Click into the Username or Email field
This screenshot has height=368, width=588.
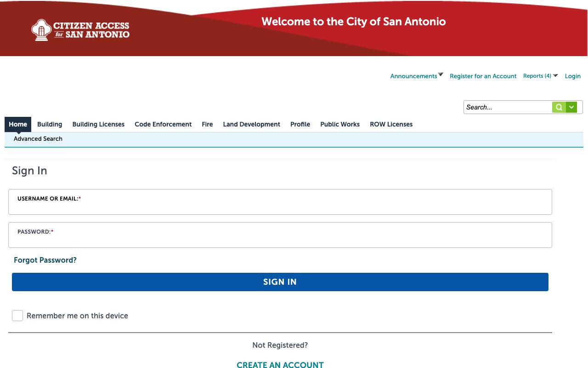(280, 202)
